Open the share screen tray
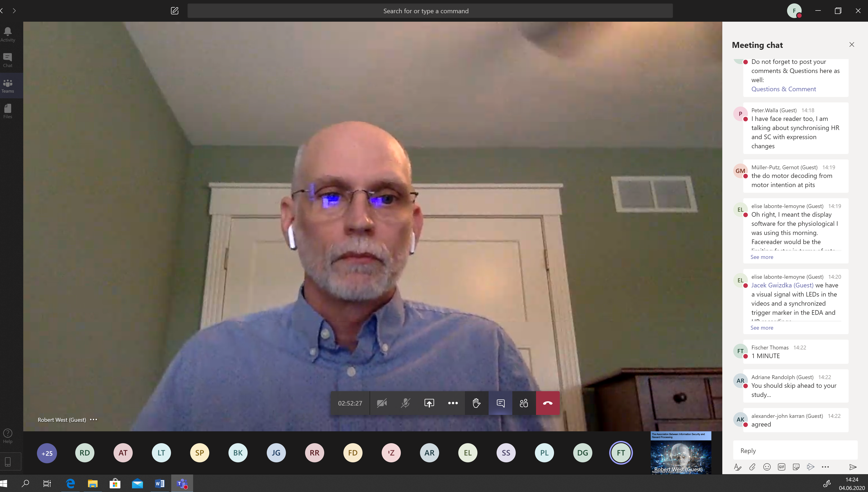 (429, 403)
